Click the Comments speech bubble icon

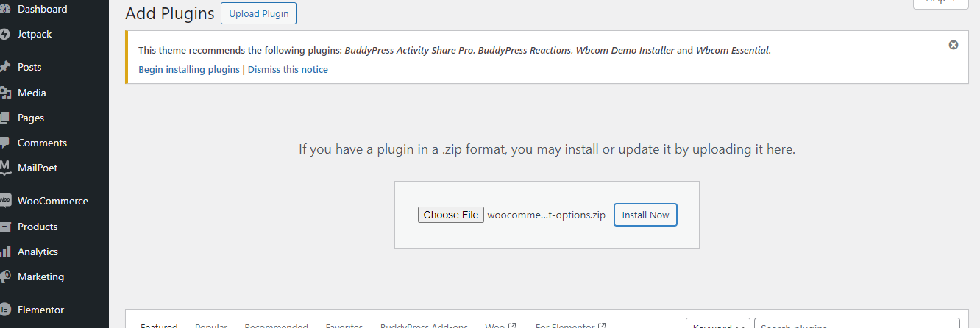[x=5, y=143]
